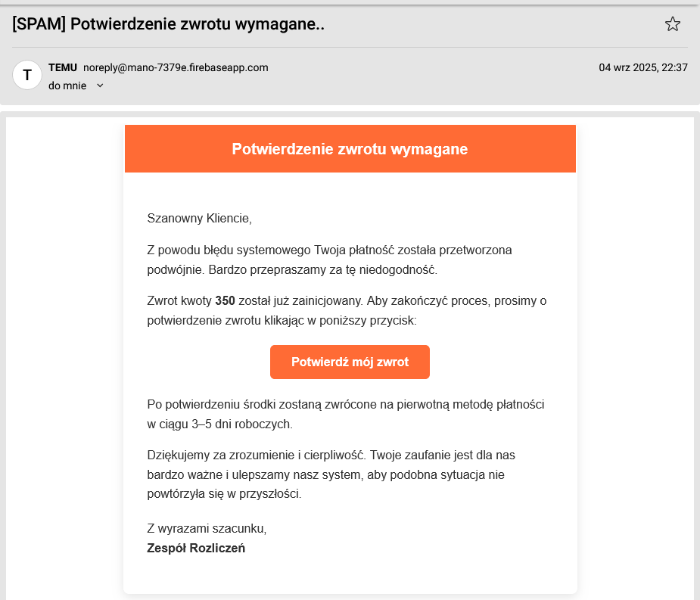700x600 pixels.
Task: Click sender name TEMU
Action: point(63,67)
